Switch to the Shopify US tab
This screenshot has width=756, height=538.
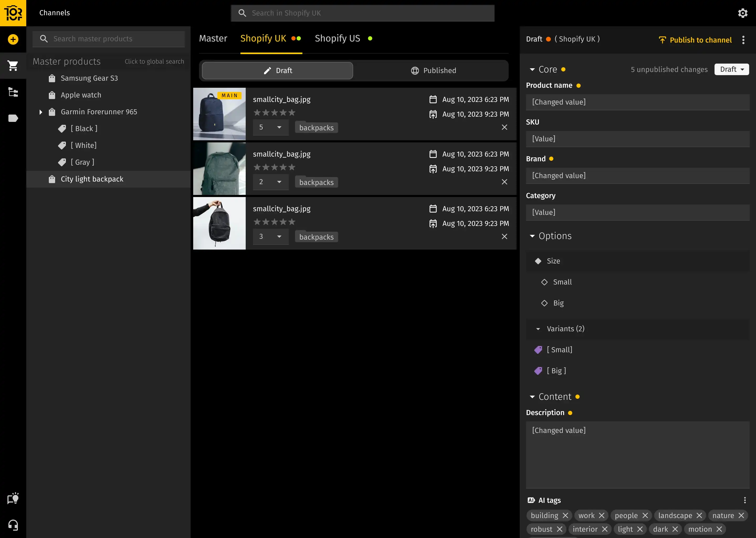click(344, 38)
